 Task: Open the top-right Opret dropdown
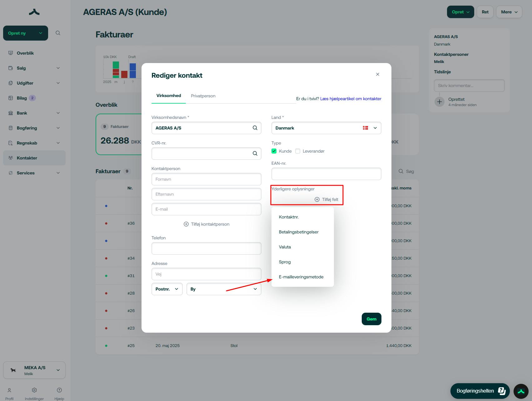pyautogui.click(x=460, y=12)
